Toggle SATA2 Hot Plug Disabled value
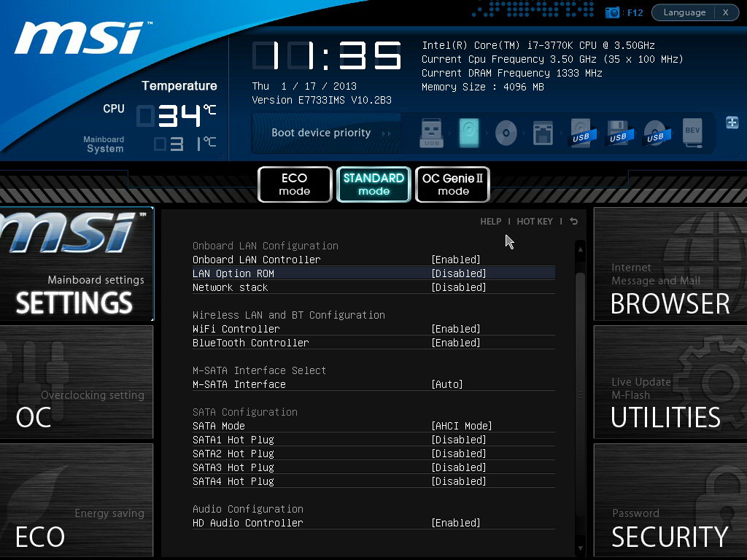 [459, 454]
